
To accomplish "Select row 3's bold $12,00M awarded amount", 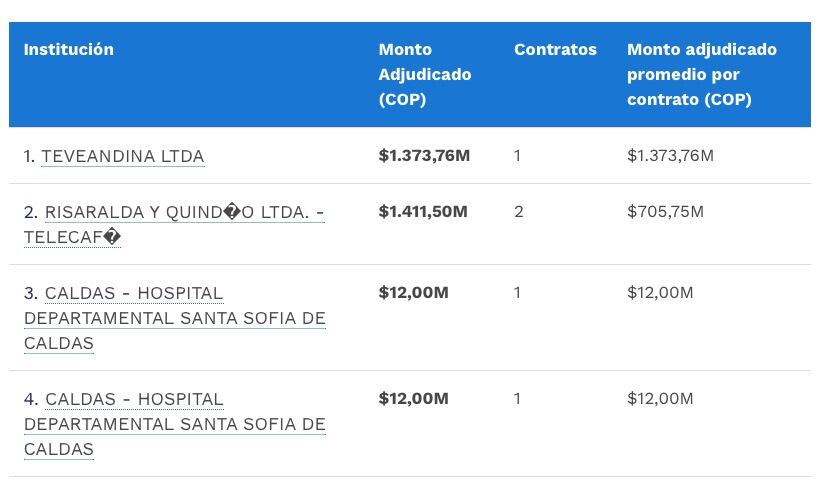I will coord(413,293).
